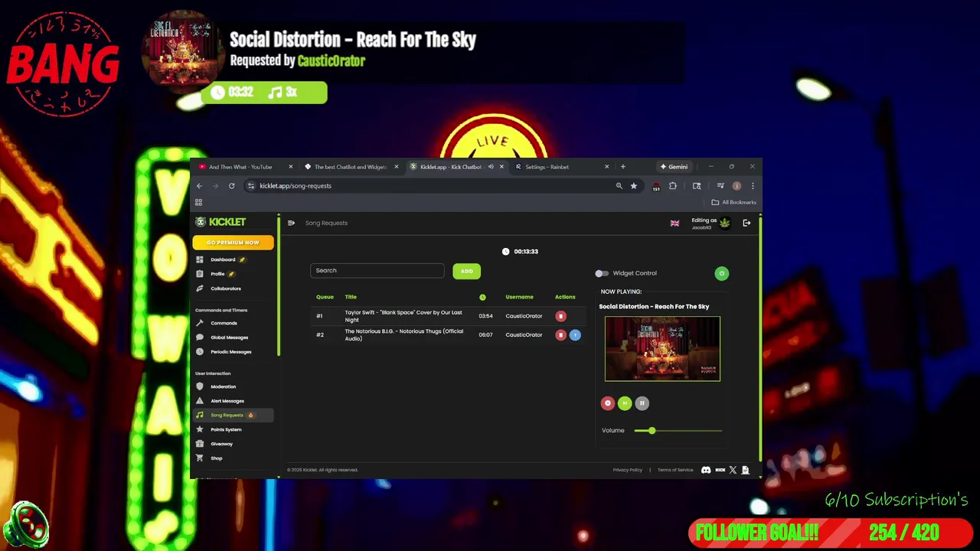Click the green power button near Widget Control
The image size is (980, 551).
(x=721, y=273)
